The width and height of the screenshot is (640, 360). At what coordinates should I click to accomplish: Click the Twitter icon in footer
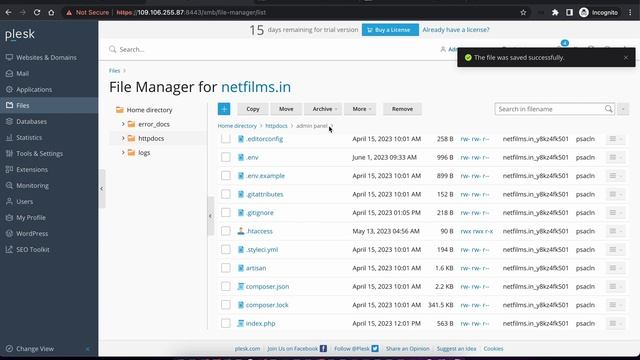(x=375, y=349)
